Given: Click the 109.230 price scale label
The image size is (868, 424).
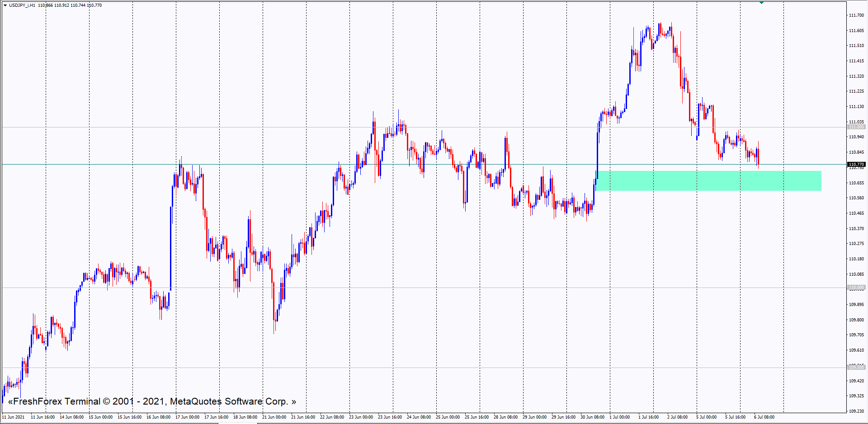Looking at the screenshot, I should click(x=856, y=411).
